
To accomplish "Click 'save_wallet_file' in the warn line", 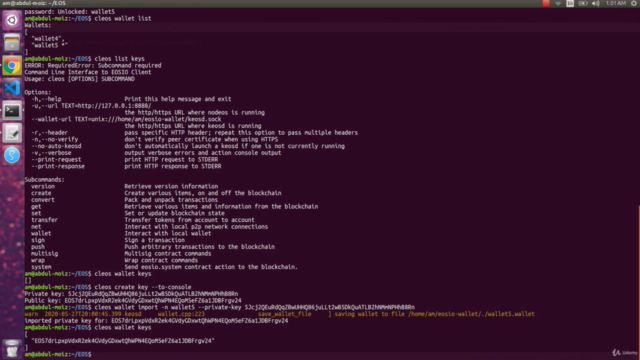I will [x=284, y=314].
